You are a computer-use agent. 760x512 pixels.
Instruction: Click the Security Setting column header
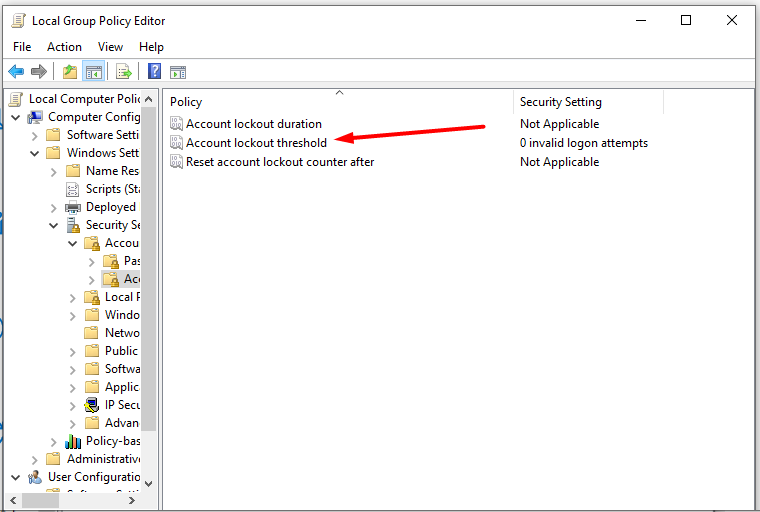click(x=588, y=101)
